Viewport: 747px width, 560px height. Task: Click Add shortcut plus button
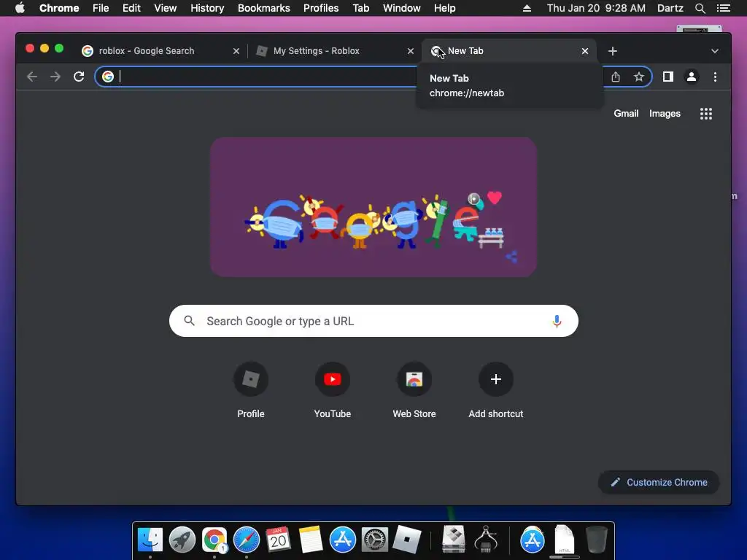(x=496, y=379)
